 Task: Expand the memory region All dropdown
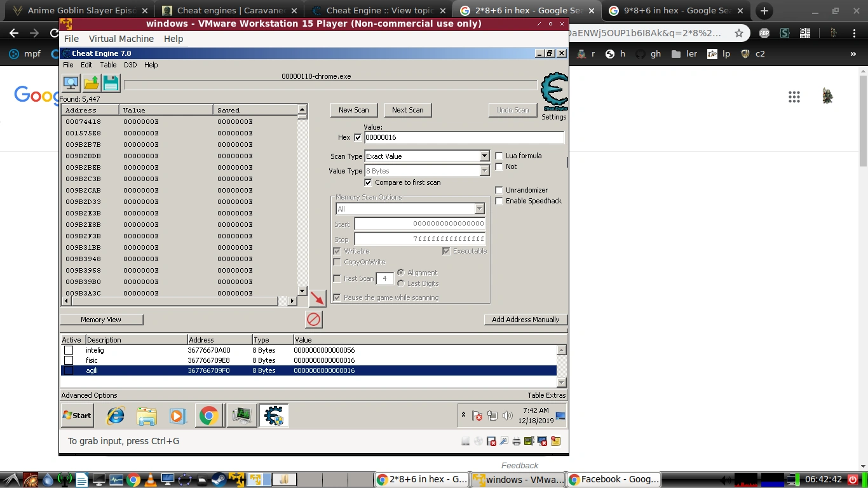tap(479, 209)
